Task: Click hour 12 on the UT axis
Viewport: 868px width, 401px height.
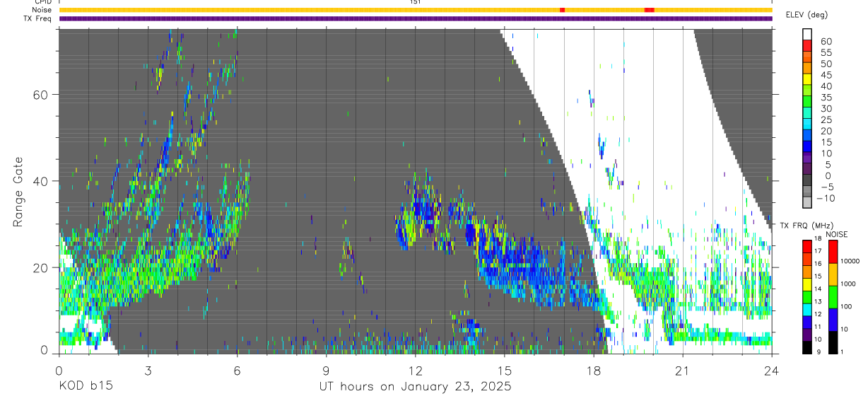Action: (x=415, y=371)
